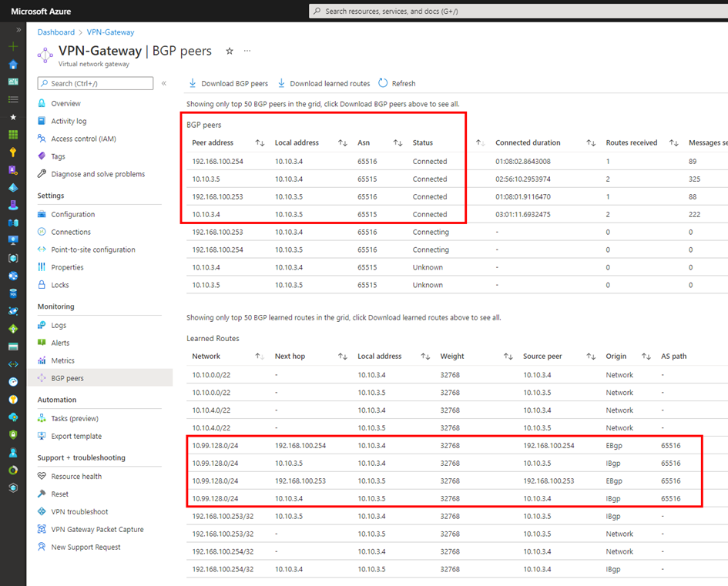This screenshot has height=586, width=728.
Task: Click the Alerts icon
Action: coord(42,343)
